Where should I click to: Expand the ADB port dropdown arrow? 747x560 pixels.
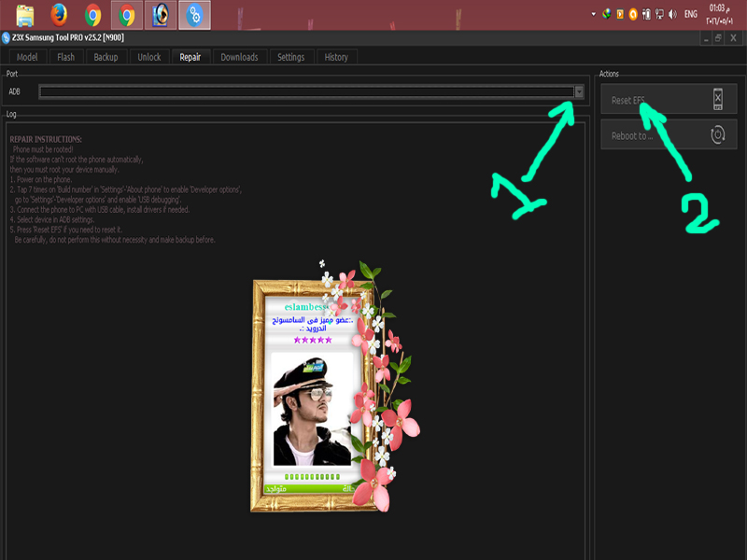[579, 91]
